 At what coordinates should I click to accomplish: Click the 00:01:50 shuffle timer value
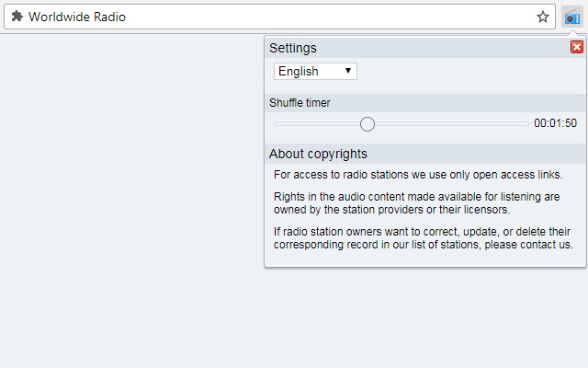(x=555, y=123)
